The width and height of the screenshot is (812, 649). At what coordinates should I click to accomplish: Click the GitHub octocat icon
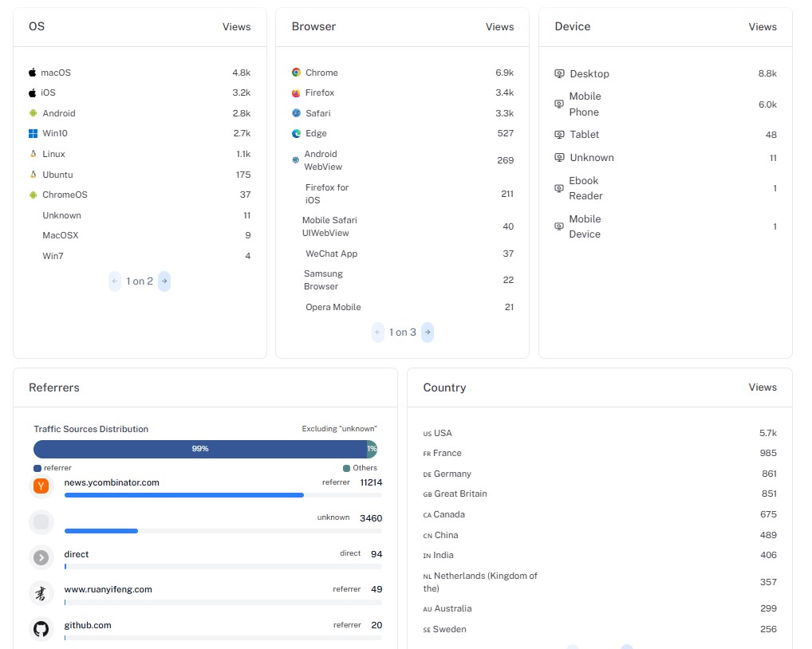coord(41,628)
